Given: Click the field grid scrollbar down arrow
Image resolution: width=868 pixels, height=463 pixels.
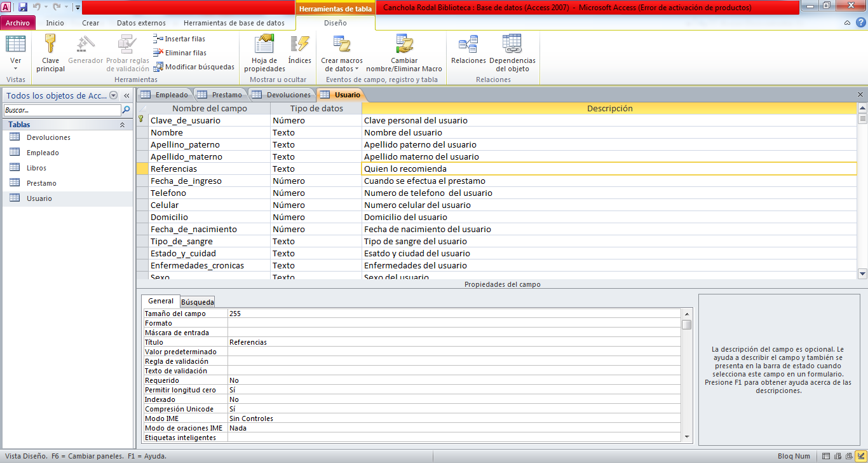Looking at the screenshot, I should tap(862, 274).
